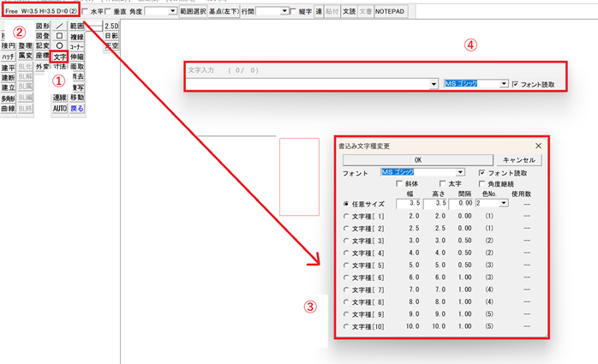The width and height of the screenshot is (598, 364).
Task: Click the 戻る undo button
Action: pyautogui.click(x=76, y=109)
